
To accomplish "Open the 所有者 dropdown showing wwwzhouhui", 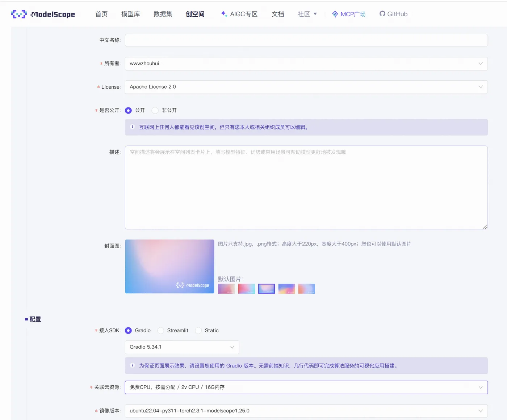I will tap(306, 64).
